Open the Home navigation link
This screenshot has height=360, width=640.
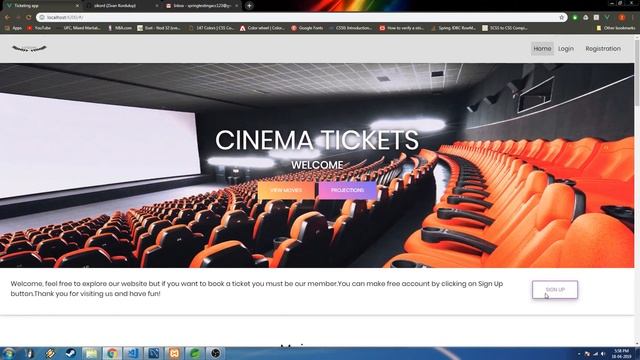pyautogui.click(x=542, y=49)
